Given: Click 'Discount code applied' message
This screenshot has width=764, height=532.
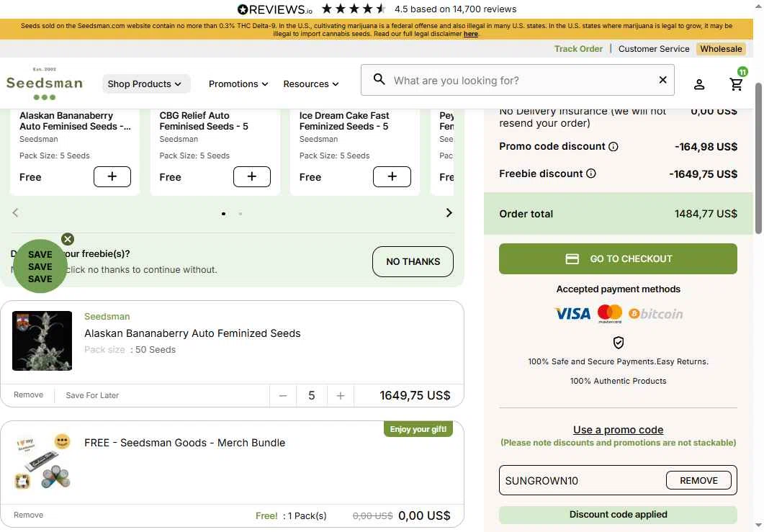Looking at the screenshot, I should [x=618, y=515].
